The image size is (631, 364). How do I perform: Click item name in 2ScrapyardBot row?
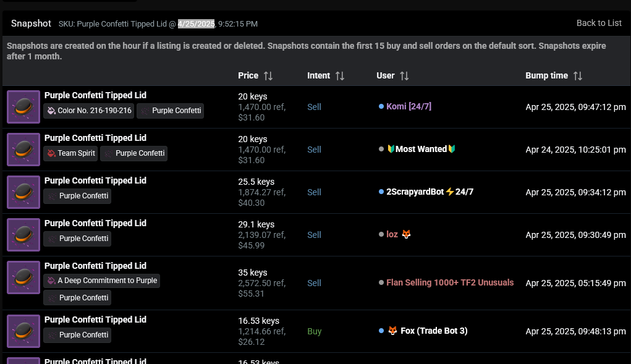[95, 180]
